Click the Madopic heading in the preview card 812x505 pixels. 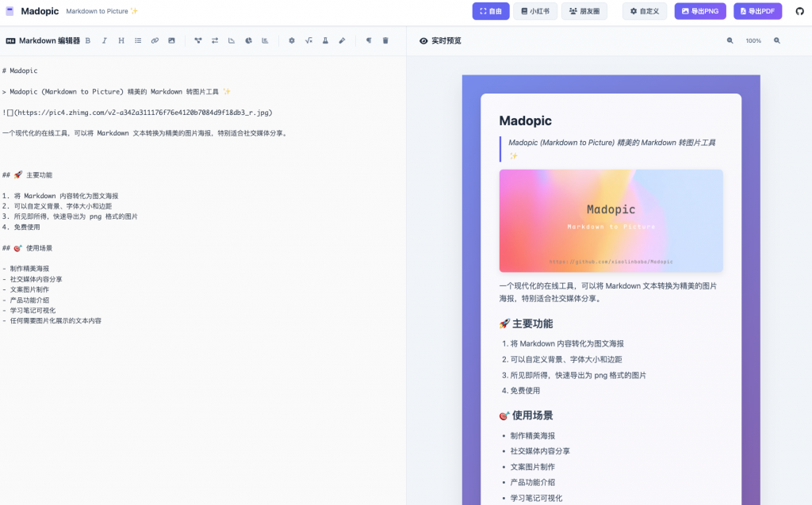tap(525, 121)
